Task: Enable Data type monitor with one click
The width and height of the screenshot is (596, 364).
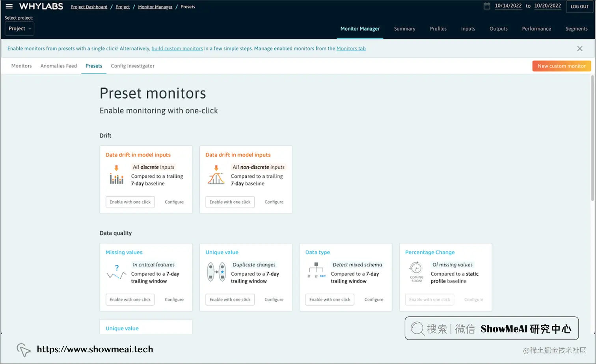Action: coord(330,299)
